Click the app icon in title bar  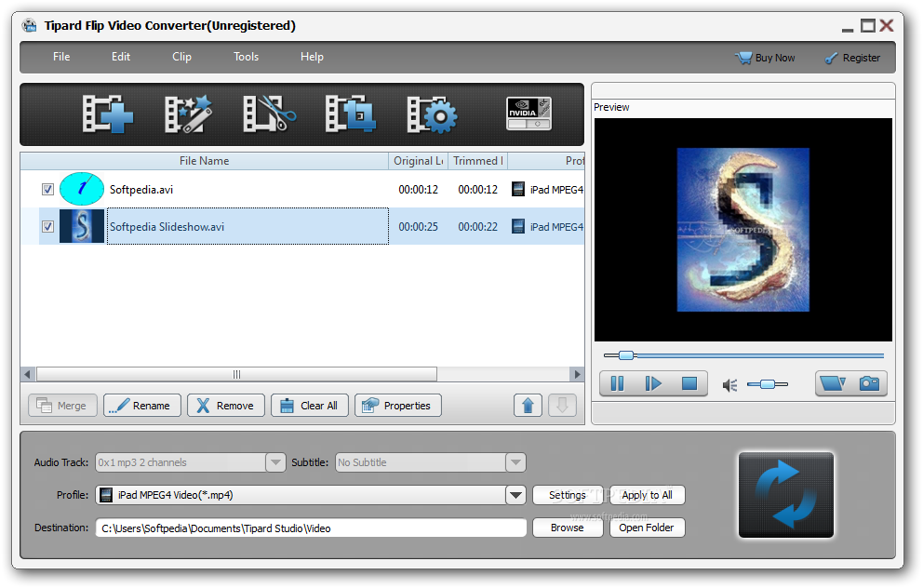29,26
